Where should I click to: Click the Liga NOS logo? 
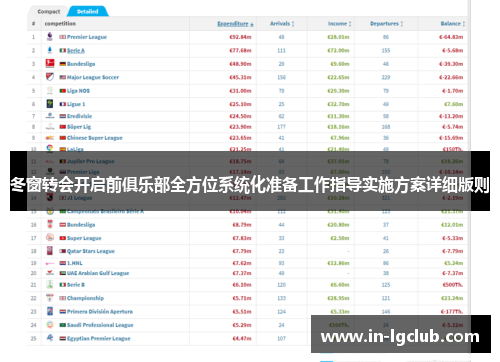50,90
